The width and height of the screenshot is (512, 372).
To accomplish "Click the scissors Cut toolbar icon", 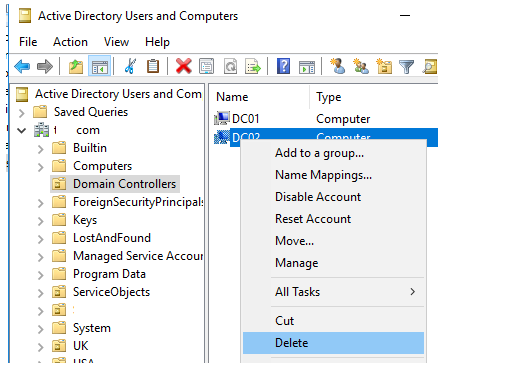I will pos(130,66).
